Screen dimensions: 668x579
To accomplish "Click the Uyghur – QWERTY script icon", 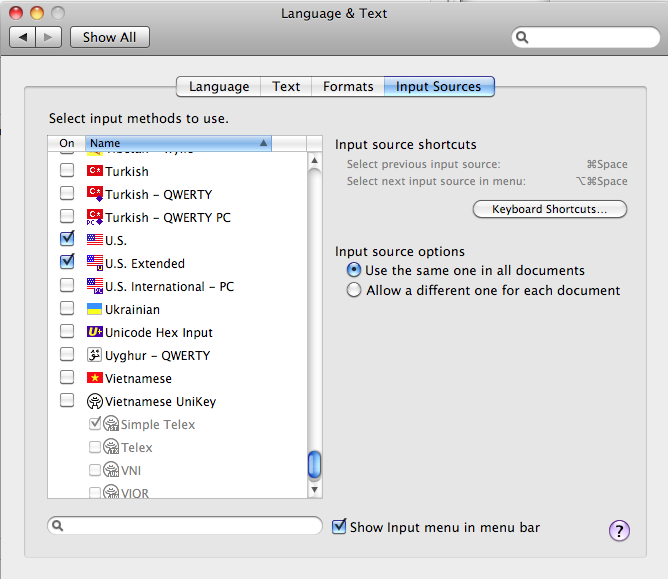I will pyautogui.click(x=95, y=354).
